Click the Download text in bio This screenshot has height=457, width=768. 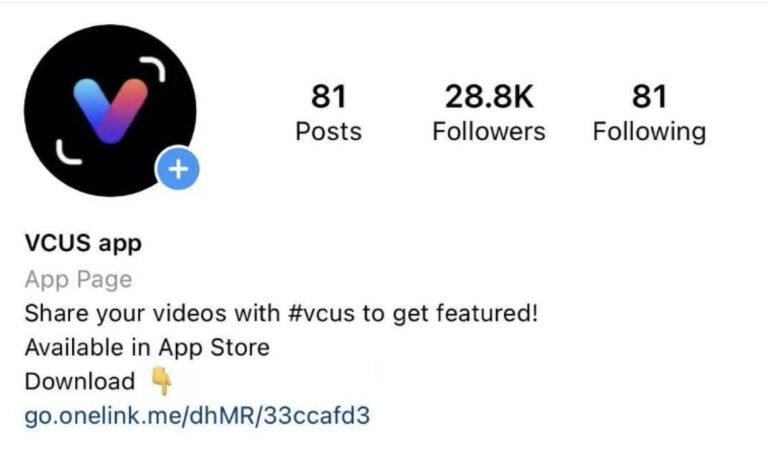pyautogui.click(x=80, y=382)
